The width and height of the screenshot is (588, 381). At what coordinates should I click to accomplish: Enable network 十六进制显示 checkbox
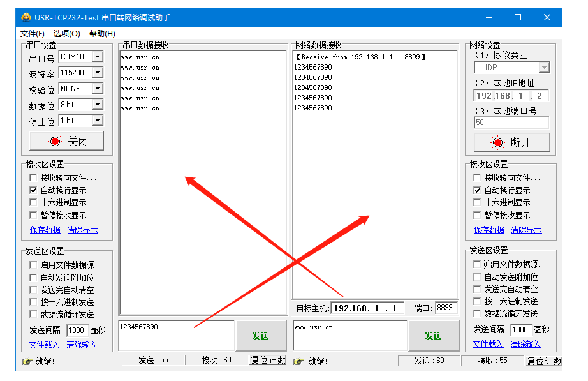click(477, 203)
